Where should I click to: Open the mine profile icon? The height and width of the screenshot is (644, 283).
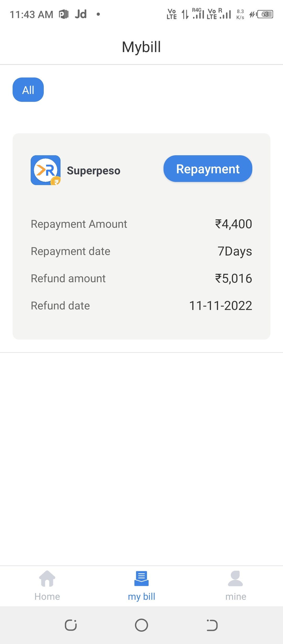click(236, 579)
